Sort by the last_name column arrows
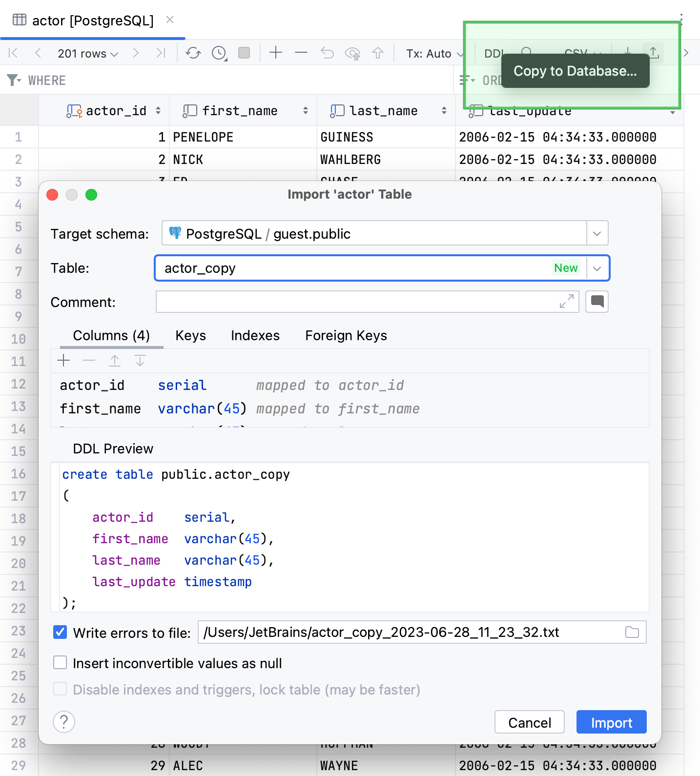The height and width of the screenshot is (776, 700). 444,111
